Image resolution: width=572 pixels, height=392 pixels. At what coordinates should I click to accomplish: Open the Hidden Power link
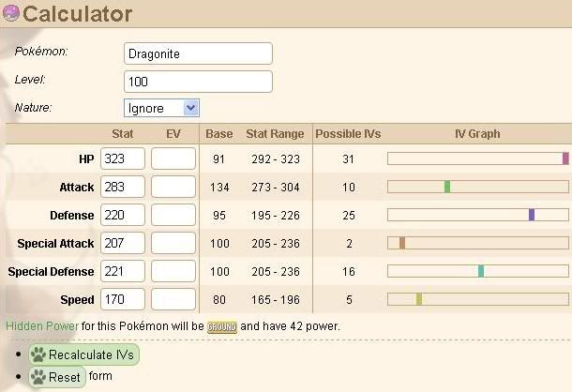click(x=42, y=326)
